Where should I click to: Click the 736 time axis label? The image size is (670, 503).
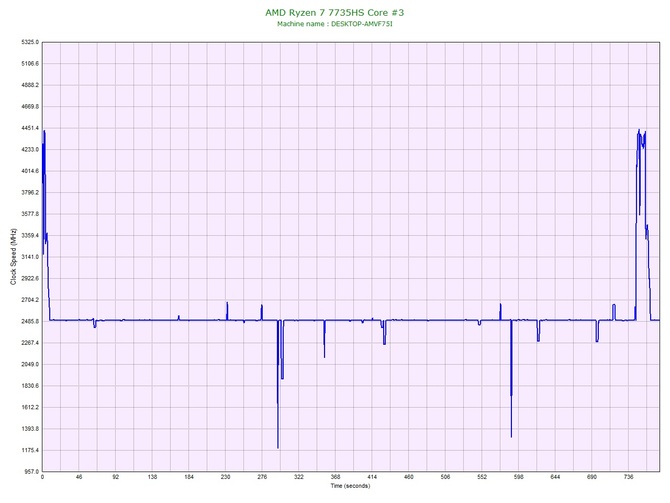click(629, 477)
